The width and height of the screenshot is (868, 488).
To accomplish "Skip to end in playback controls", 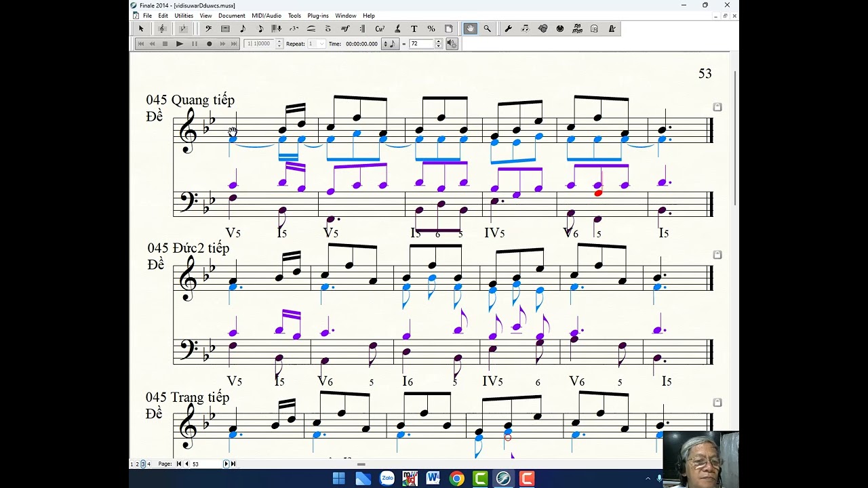I will pos(234,43).
